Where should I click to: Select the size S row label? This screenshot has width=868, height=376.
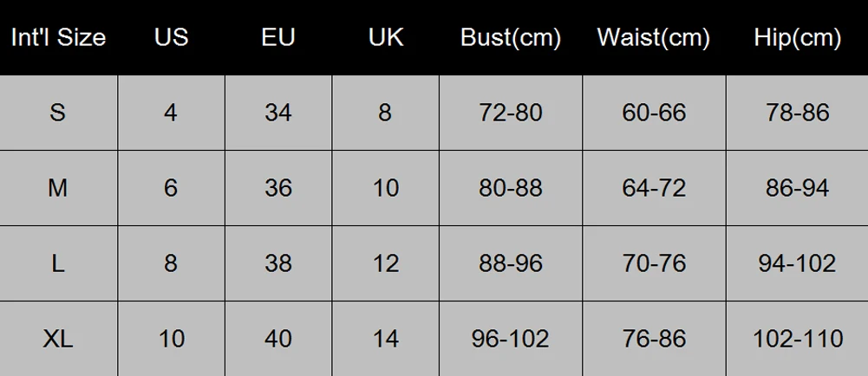(x=58, y=113)
